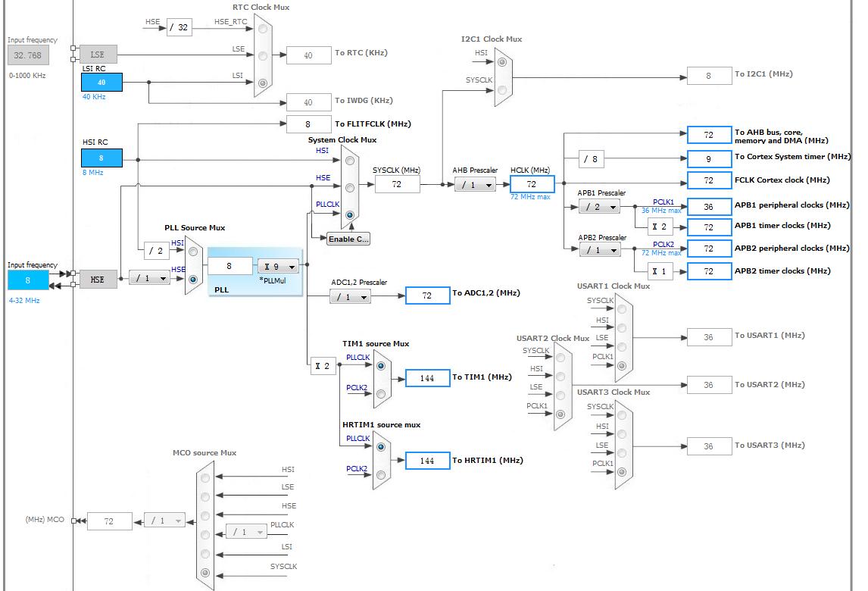The height and width of the screenshot is (591, 868).
Task: Open PLLCLK /1 divider in MCO mux
Action: point(247,532)
